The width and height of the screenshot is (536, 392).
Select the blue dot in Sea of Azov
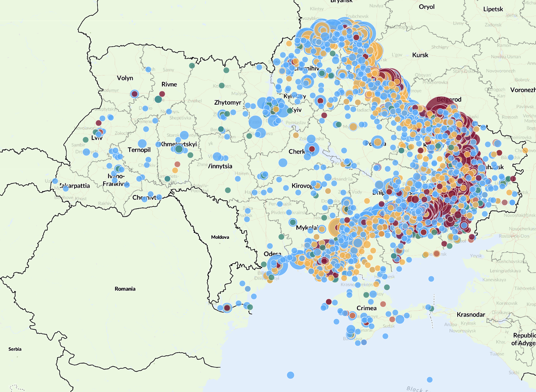pyautogui.click(x=431, y=279)
